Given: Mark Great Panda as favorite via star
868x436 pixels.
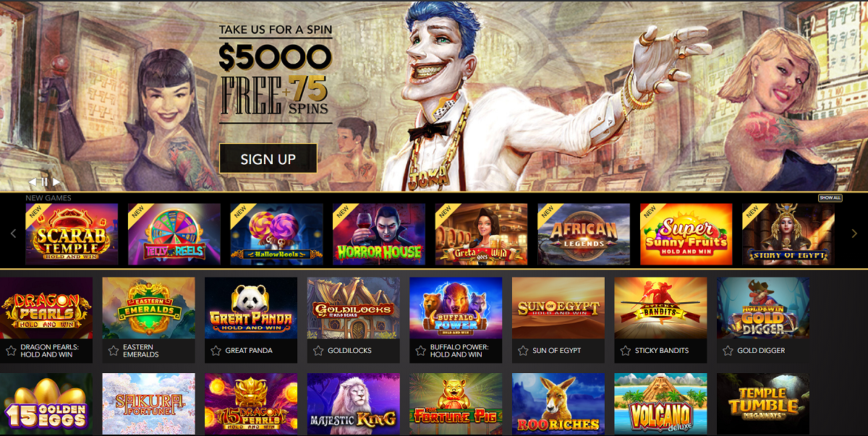Looking at the screenshot, I should (x=216, y=351).
